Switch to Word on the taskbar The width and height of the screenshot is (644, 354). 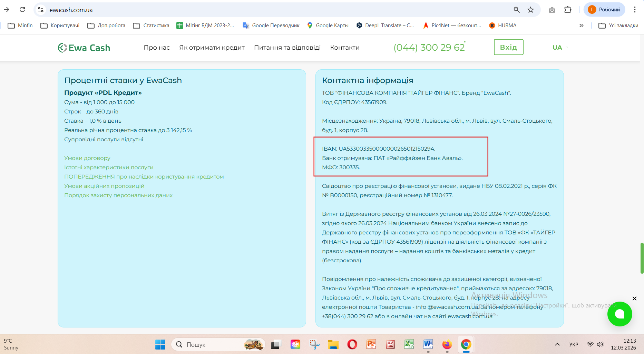tap(428, 344)
